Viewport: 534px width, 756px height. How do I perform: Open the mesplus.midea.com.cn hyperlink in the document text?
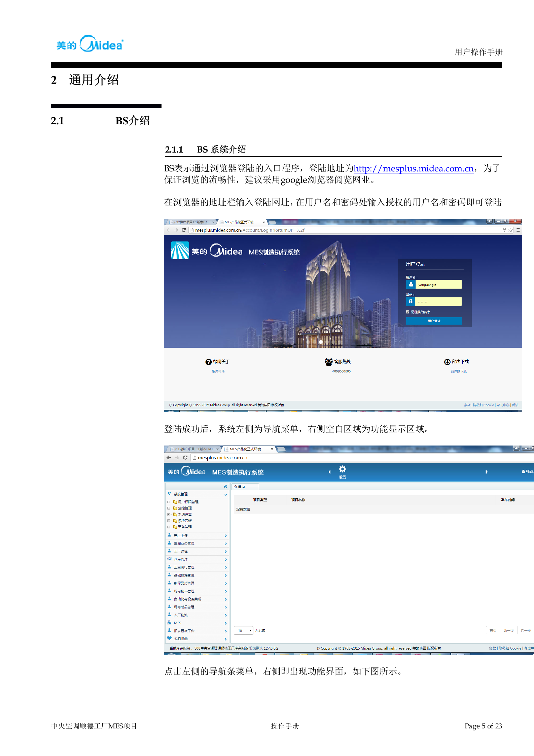click(x=414, y=168)
